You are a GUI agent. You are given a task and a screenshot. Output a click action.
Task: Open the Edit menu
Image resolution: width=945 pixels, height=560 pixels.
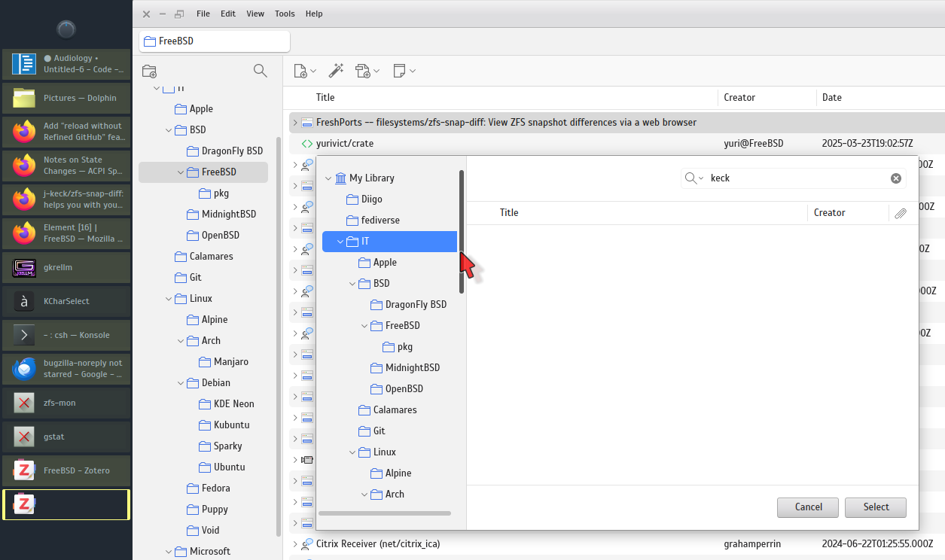[x=228, y=14]
